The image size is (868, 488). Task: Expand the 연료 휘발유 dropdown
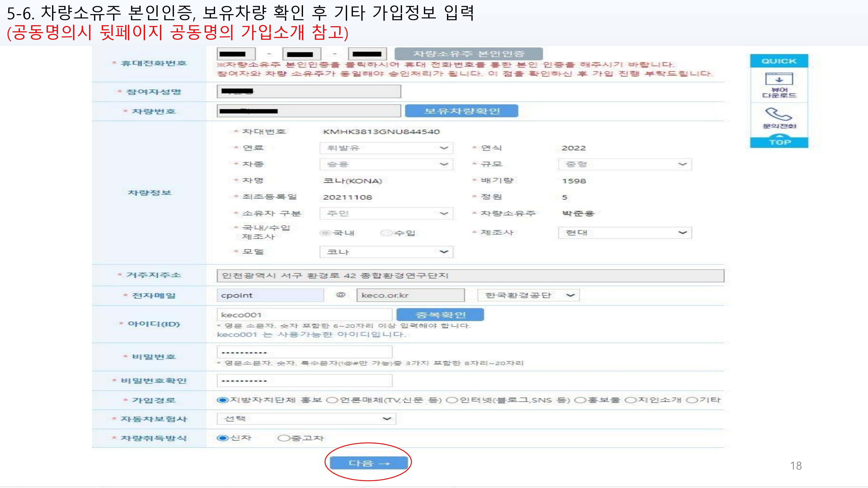386,148
